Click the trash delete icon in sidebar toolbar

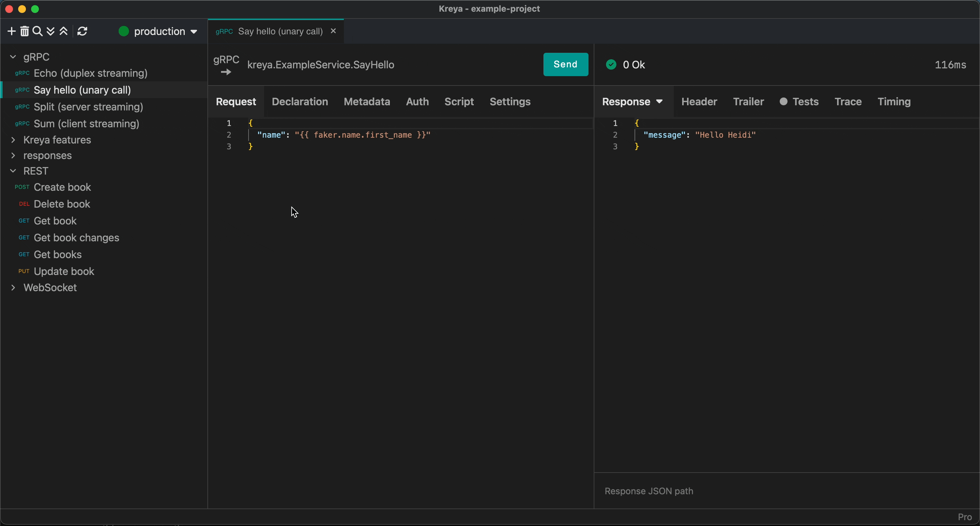24,31
